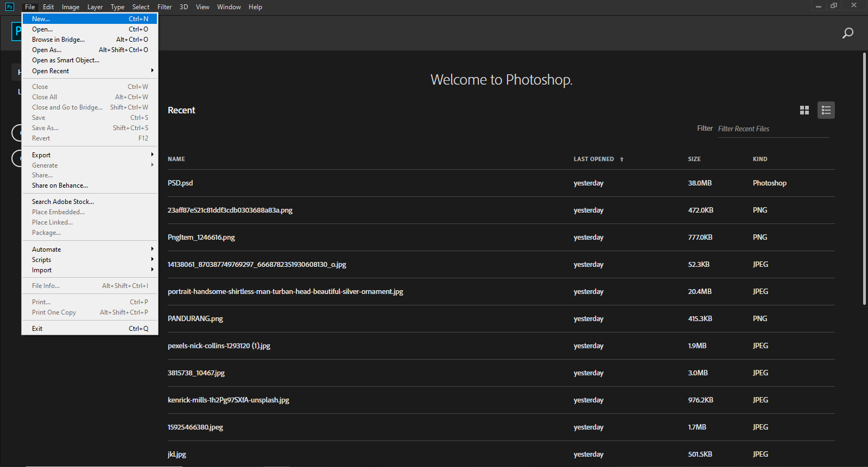
Task: Sort by SIZE column header
Action: coord(694,159)
